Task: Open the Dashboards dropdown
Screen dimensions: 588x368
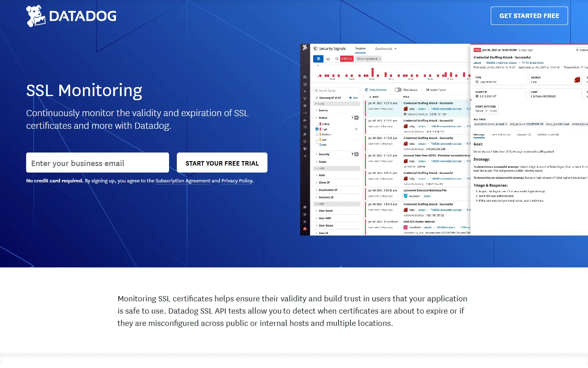Action: click(386, 49)
